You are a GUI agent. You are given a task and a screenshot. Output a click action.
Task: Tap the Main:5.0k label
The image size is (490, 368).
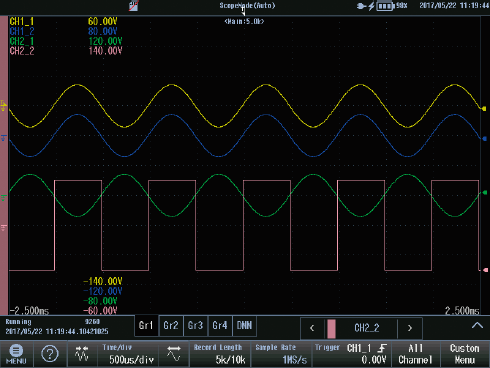[244, 21]
